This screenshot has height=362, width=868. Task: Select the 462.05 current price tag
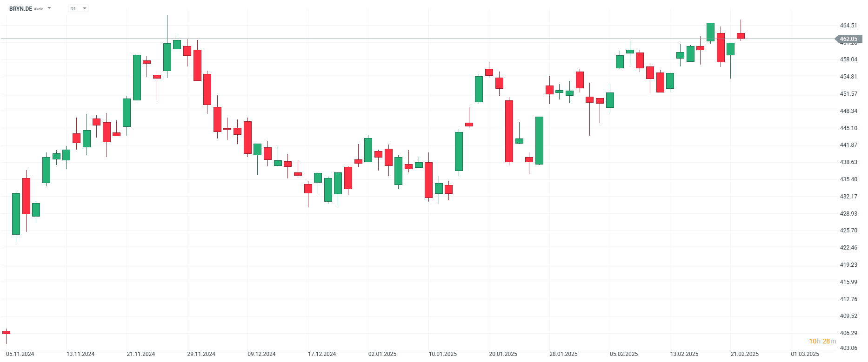click(848, 39)
